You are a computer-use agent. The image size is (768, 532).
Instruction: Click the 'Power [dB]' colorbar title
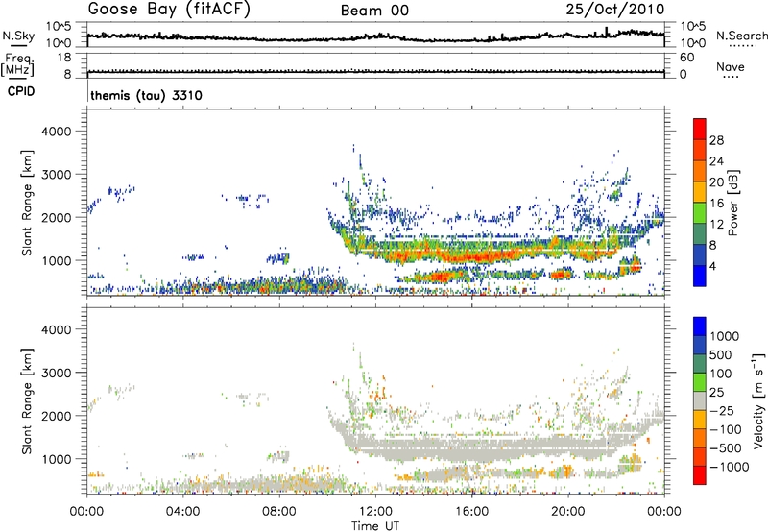click(733, 203)
